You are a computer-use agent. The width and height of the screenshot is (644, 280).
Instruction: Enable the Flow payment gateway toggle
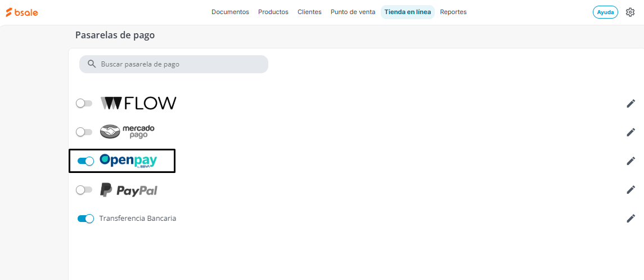pos(84,104)
